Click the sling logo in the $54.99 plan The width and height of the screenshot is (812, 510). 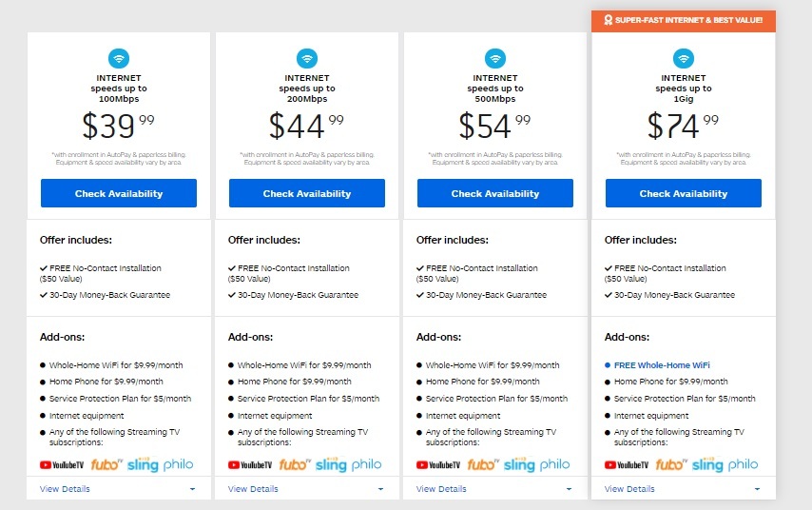coord(519,464)
